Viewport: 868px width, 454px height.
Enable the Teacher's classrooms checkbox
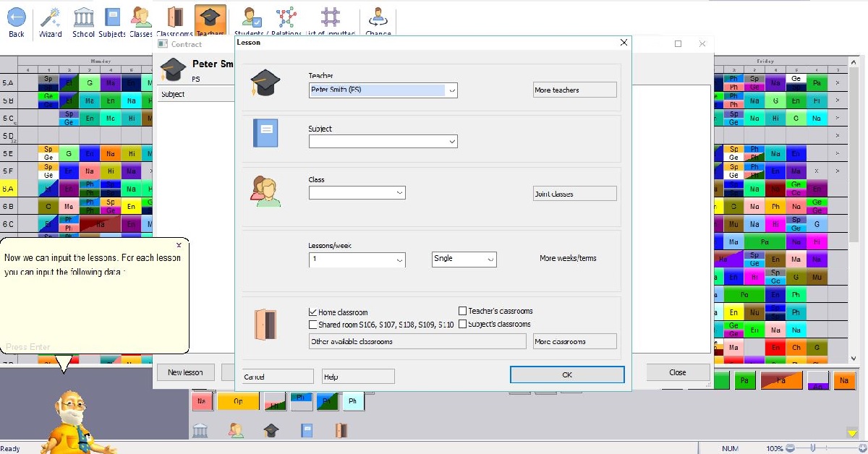[x=461, y=310]
